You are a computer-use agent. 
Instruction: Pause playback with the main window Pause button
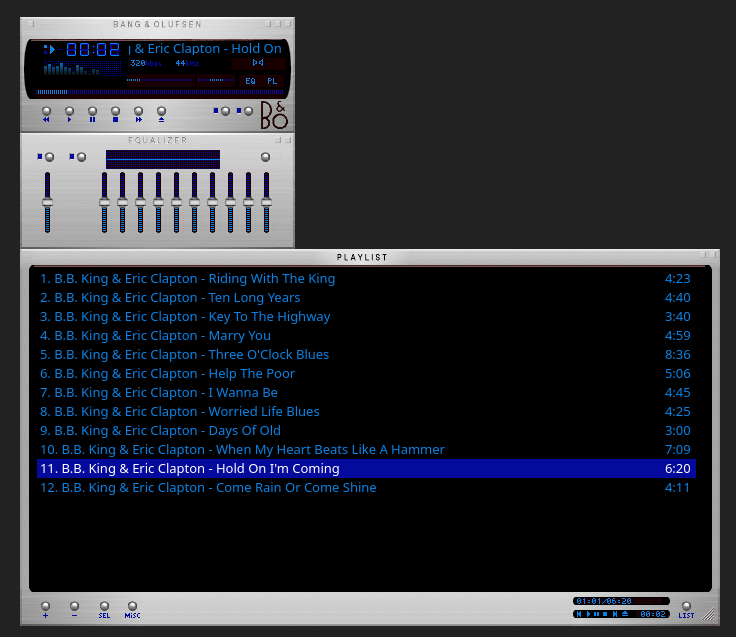(x=92, y=114)
